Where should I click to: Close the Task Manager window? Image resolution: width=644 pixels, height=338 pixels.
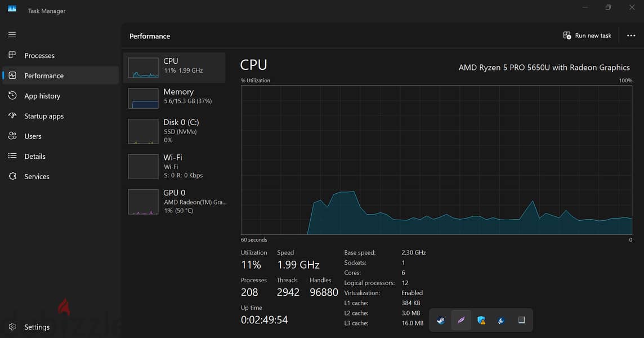(x=632, y=7)
